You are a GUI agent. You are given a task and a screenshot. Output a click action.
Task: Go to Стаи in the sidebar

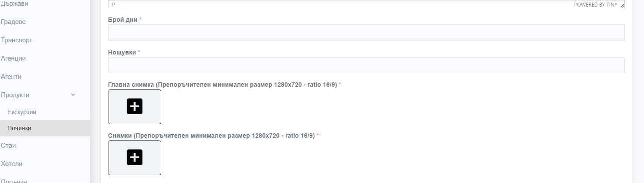[x=8, y=146]
